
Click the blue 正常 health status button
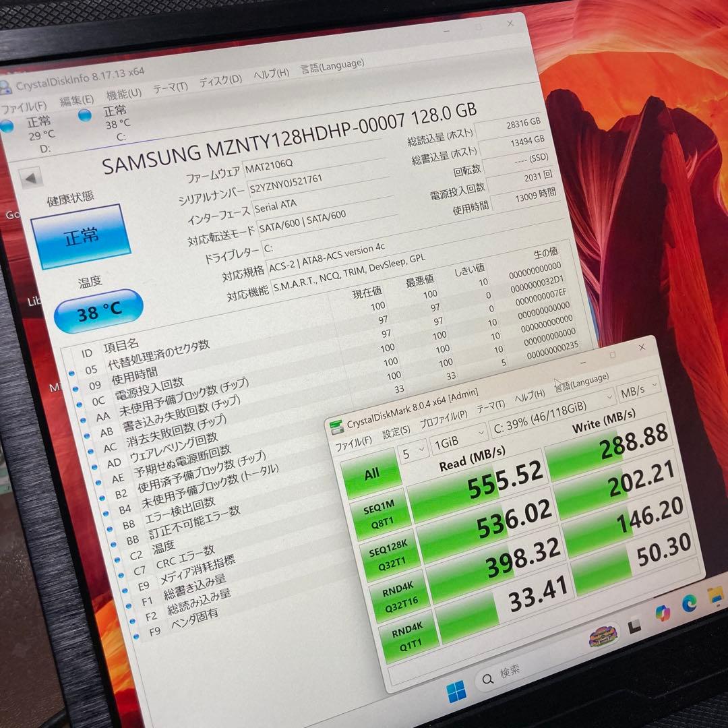point(81,237)
